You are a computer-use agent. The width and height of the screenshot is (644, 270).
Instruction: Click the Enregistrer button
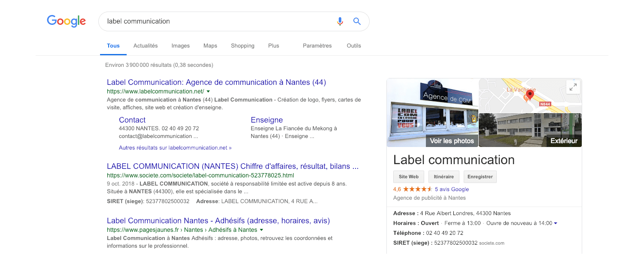point(480,177)
